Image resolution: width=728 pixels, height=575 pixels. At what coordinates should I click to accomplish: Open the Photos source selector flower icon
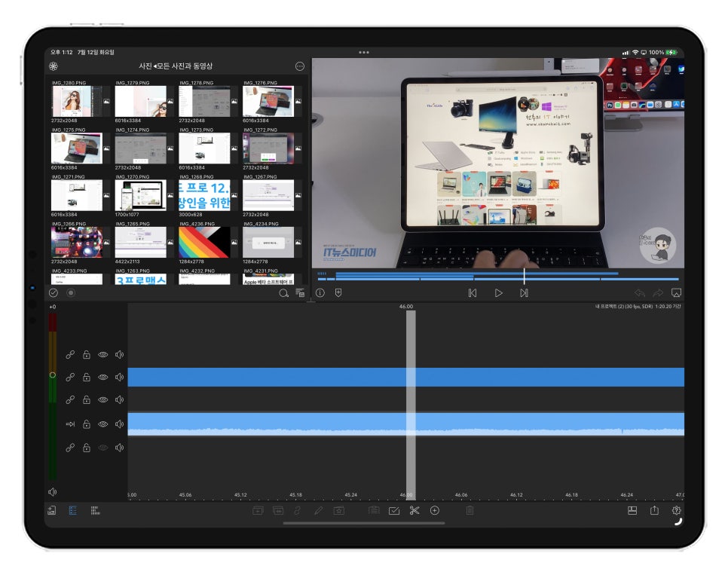point(54,66)
